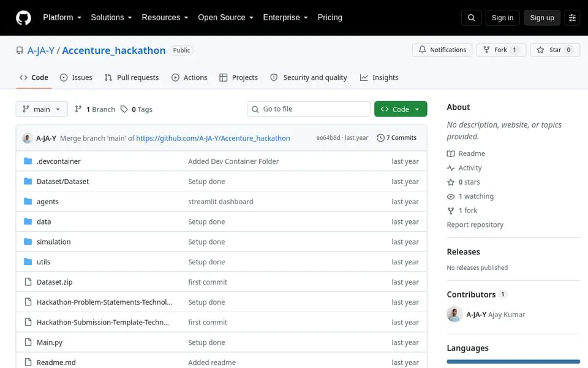Switch to the Pull requests tab
Screen dimensions: 588x368
[x=132, y=77]
